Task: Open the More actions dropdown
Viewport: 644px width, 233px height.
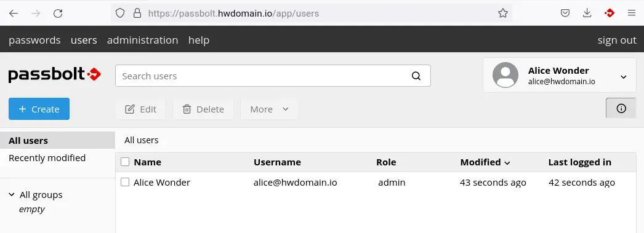Action: click(269, 109)
